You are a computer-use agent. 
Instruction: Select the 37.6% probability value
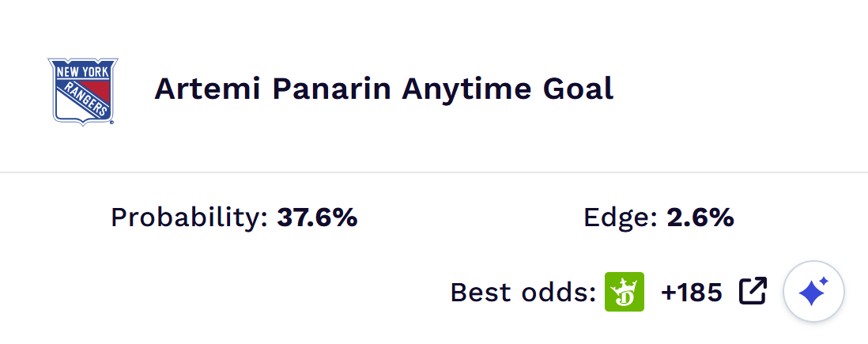coord(317,217)
